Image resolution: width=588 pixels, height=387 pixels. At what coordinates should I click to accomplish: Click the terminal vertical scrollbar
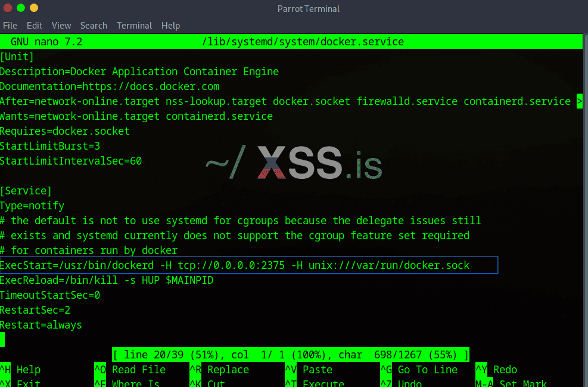pyautogui.click(x=586, y=210)
